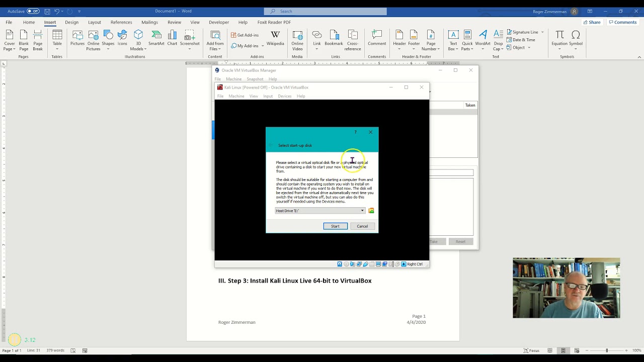The height and width of the screenshot is (362, 644).
Task: Open Machine menu in Kali Linux VM window
Action: pos(236,96)
